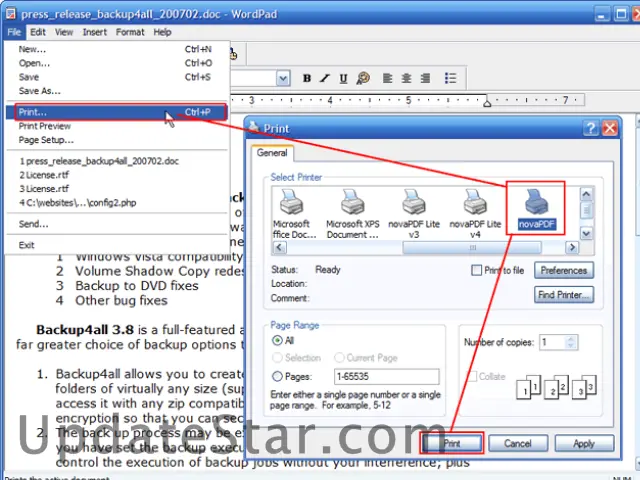Decrease number of copies with down arrow
This screenshot has height=480, width=640.
(x=571, y=346)
